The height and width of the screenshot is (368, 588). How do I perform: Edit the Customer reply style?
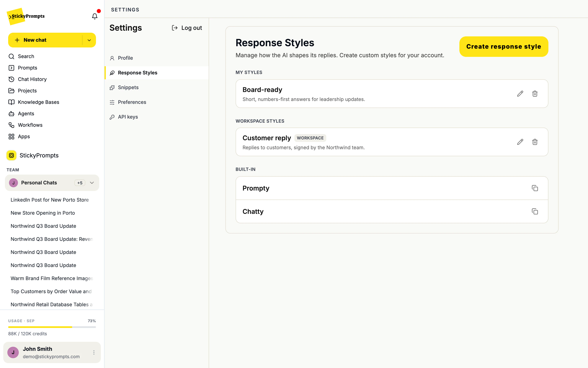520,142
